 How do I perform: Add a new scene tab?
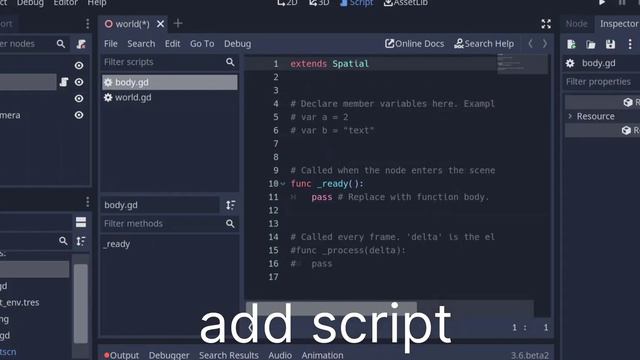[x=178, y=23]
